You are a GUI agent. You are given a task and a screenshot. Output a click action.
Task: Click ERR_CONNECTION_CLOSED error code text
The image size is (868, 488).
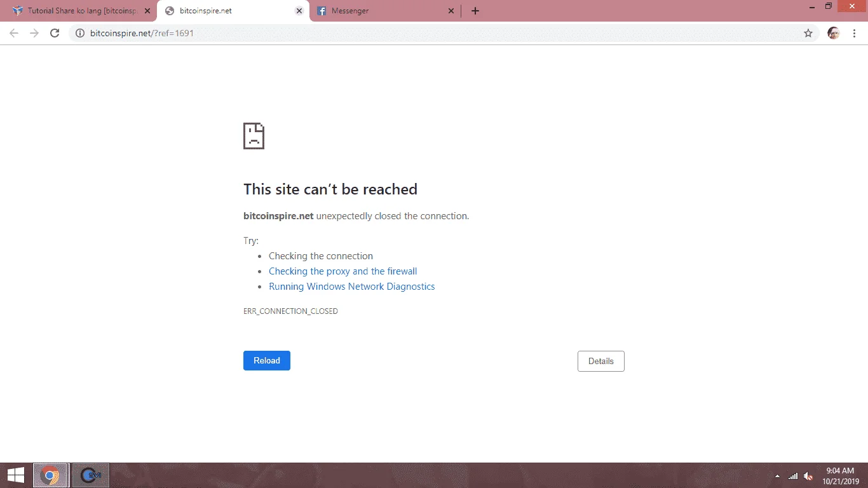(x=290, y=311)
